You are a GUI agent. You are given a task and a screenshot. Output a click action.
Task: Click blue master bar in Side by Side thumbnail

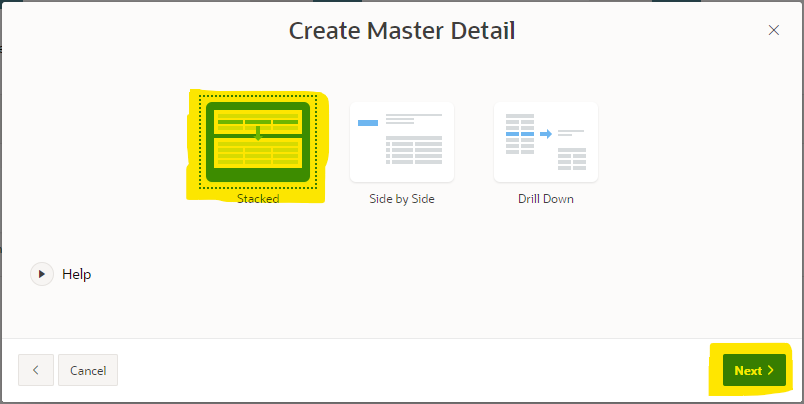tap(368, 122)
